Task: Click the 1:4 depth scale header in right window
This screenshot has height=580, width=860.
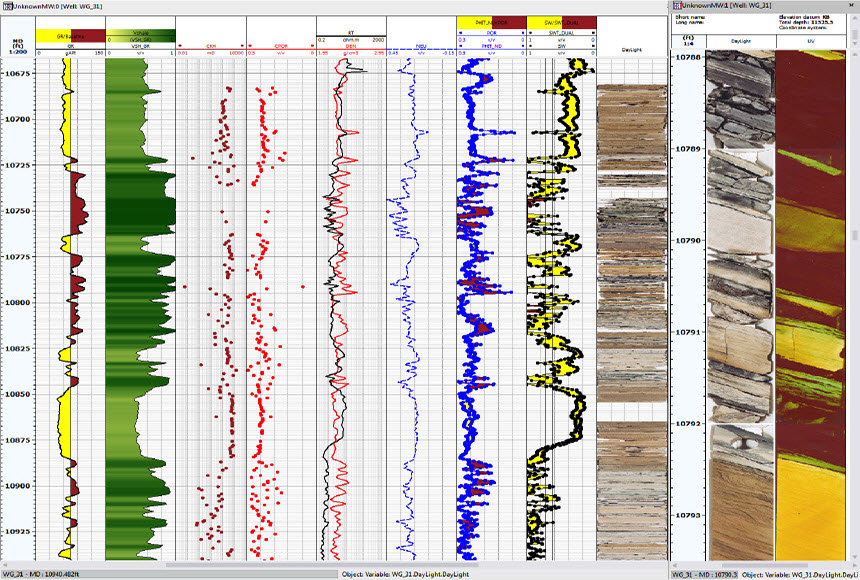Action: pos(687,40)
